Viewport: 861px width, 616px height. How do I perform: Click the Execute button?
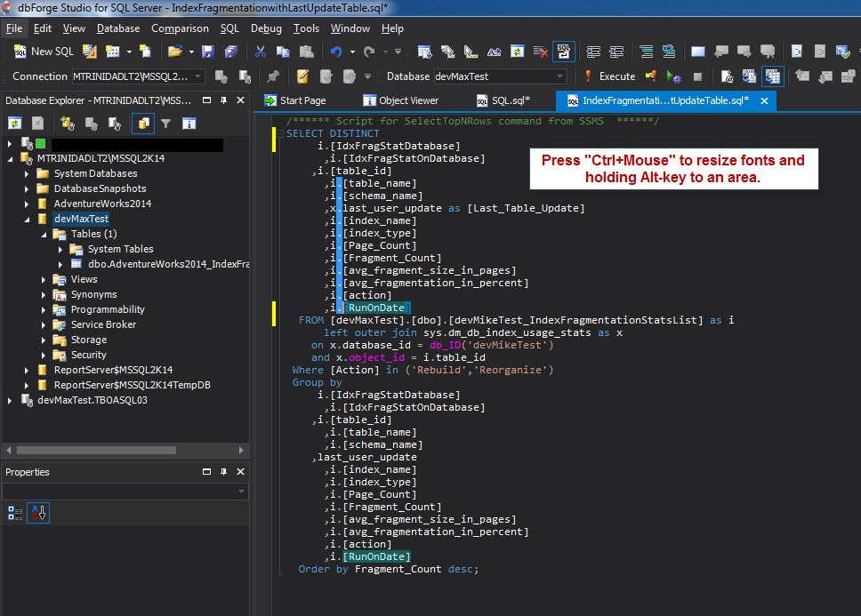tap(610, 76)
